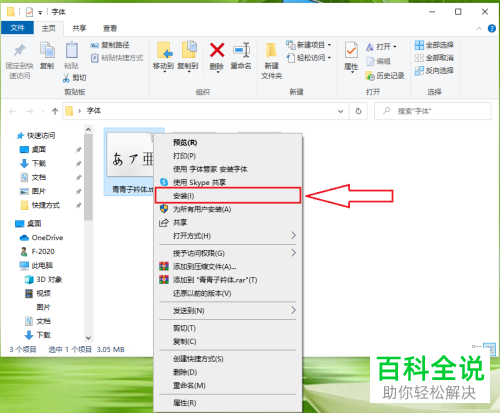Switch to the Home (主页) tab
This screenshot has width=500, height=413.
pyautogui.click(x=49, y=28)
